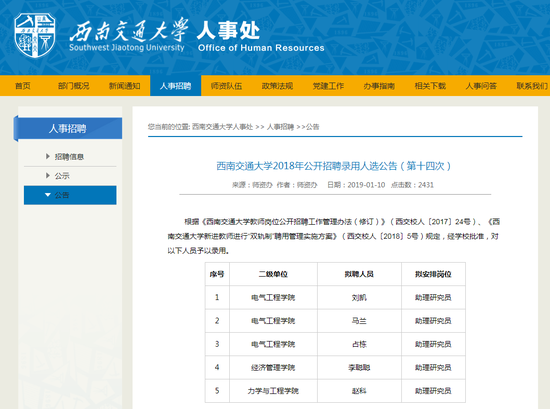Click the 拟聘人员 table column header
This screenshot has height=409, width=550.
(x=359, y=274)
